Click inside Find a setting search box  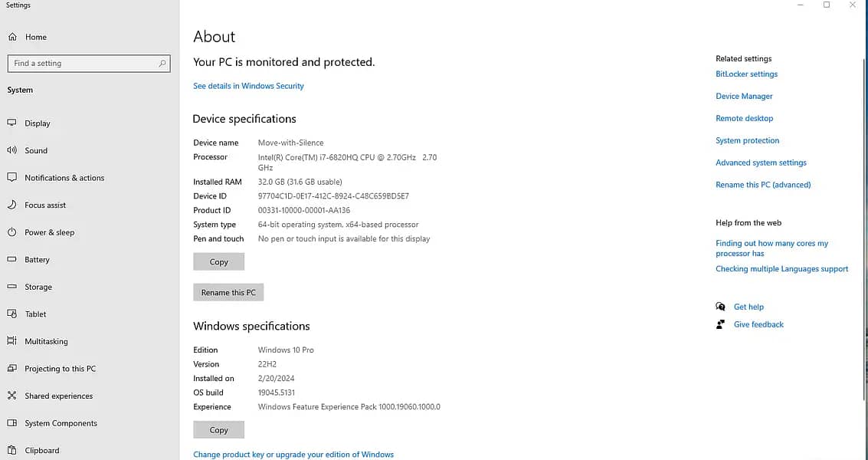(84, 64)
